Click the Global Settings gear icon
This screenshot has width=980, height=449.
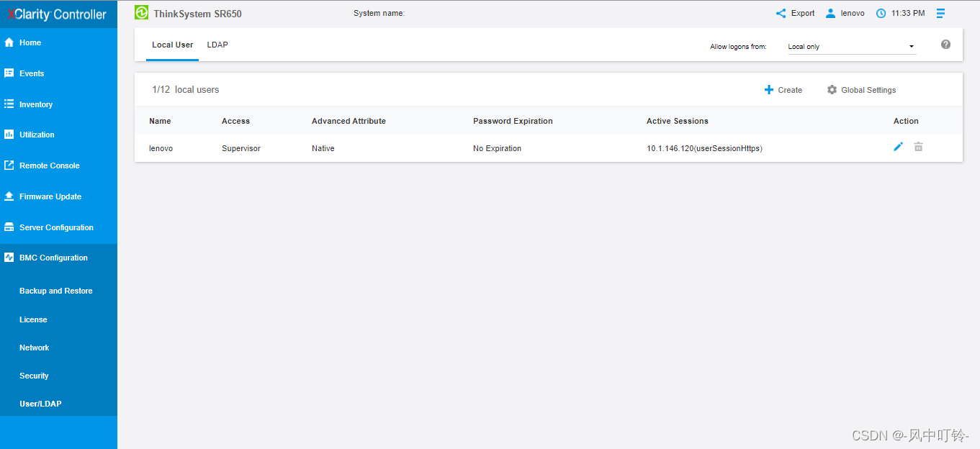tap(832, 90)
